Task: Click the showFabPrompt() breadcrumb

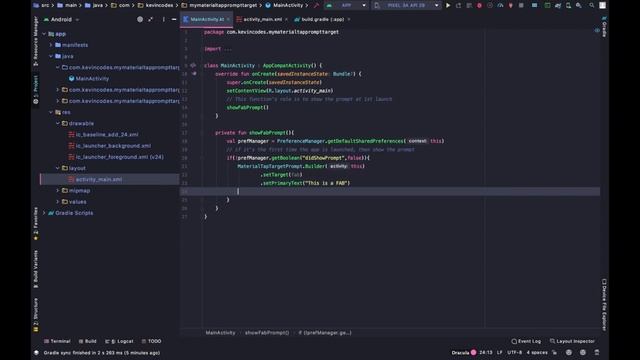Action: click(267, 333)
